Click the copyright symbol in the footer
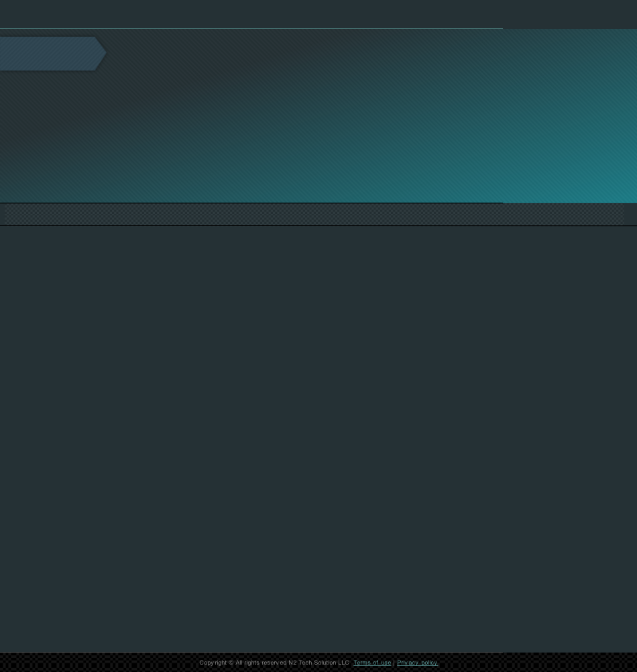This screenshot has height=672, width=637. [231, 663]
